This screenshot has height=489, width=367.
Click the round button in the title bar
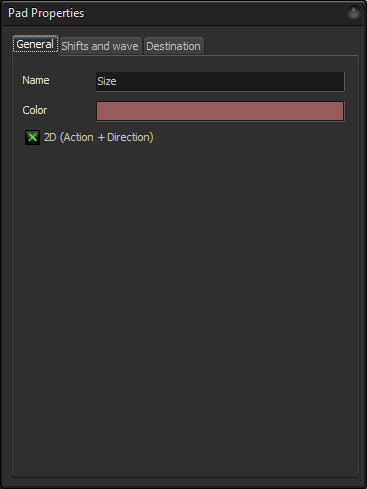pyautogui.click(x=354, y=13)
